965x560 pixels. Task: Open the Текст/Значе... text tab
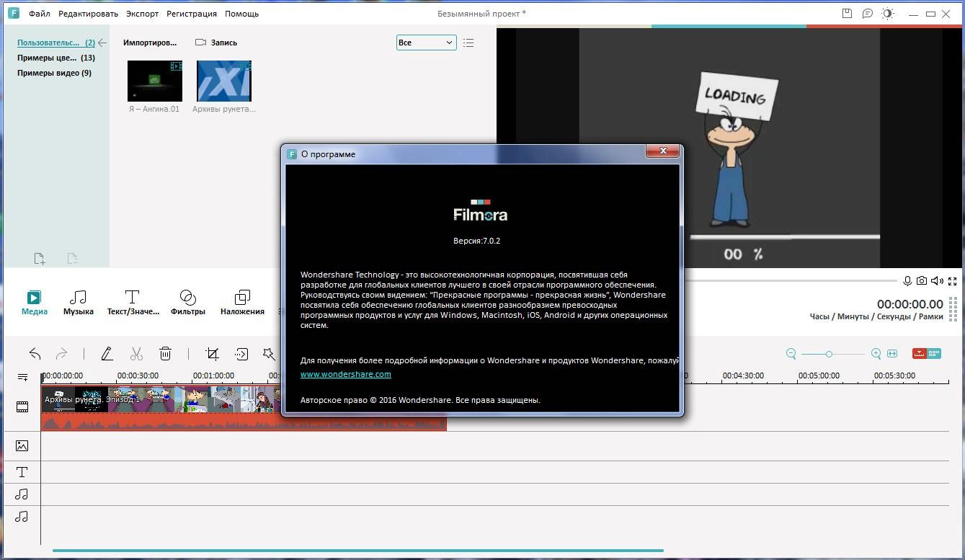133,303
